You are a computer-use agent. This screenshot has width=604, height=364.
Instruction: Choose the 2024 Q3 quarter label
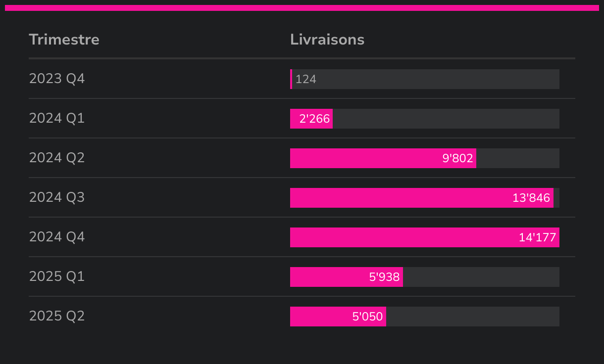click(57, 197)
